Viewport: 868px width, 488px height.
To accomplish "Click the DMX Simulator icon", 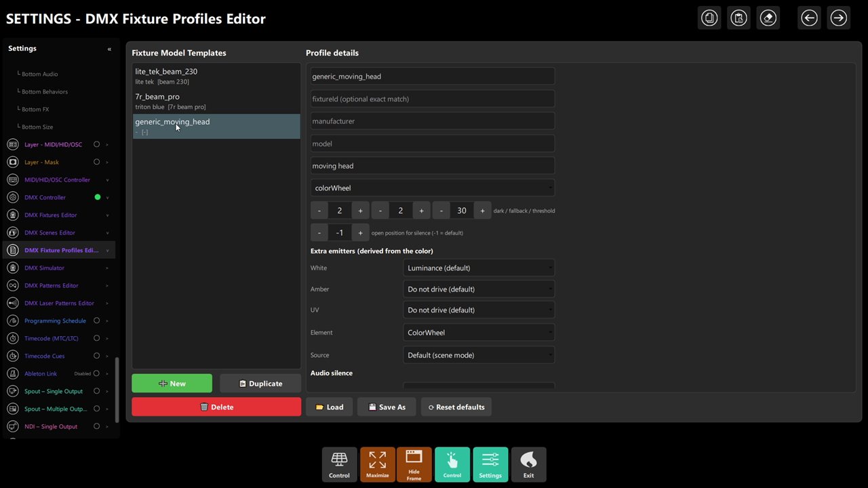I will click(x=12, y=268).
